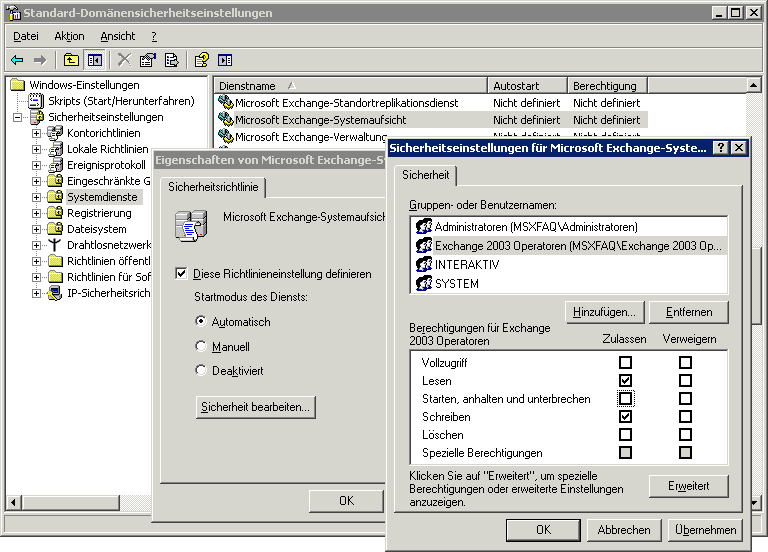Click the tree pane horizontal scrollbar left arrow
Viewport: 768px width, 552px height.
pos(13,502)
